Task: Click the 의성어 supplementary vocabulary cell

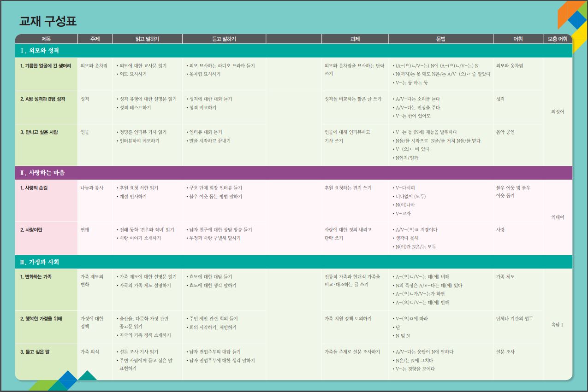Action: (x=557, y=111)
